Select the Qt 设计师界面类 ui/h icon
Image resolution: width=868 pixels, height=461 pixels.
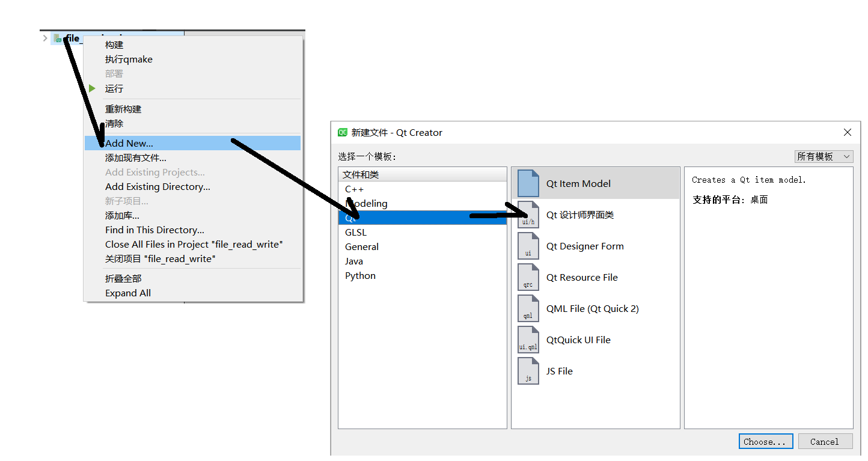(528, 215)
